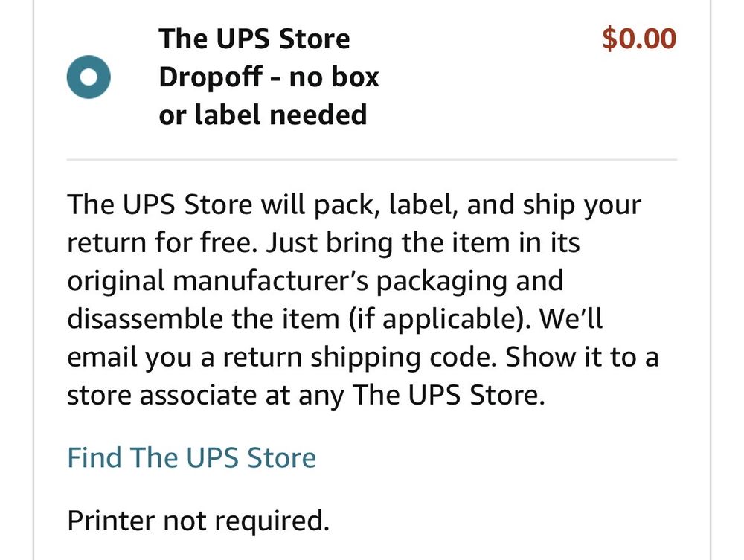Screen dimensions: 744x560
Task: Click the divider line below the option title
Action: coord(372,159)
